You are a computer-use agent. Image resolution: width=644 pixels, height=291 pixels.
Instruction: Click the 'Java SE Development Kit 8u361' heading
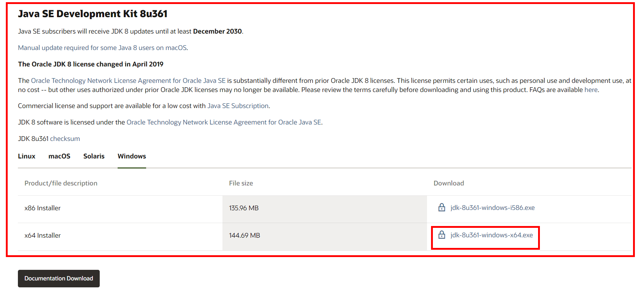[93, 14]
